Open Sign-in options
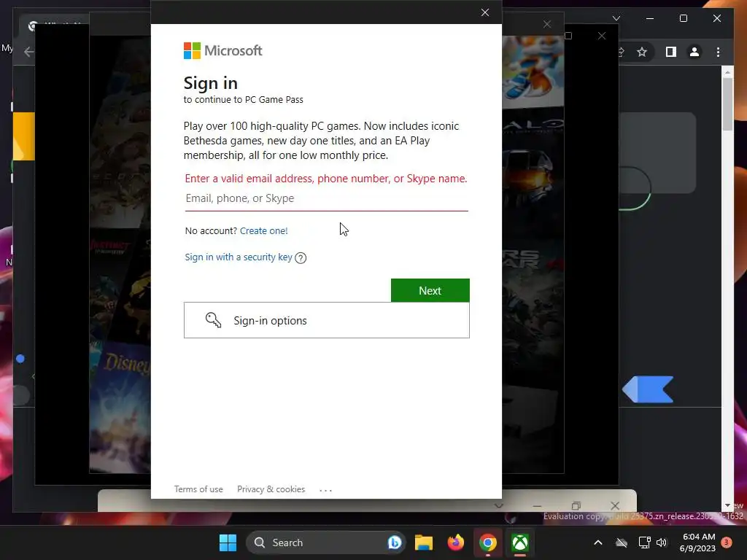Screen dimensions: 747x560 click(x=326, y=321)
